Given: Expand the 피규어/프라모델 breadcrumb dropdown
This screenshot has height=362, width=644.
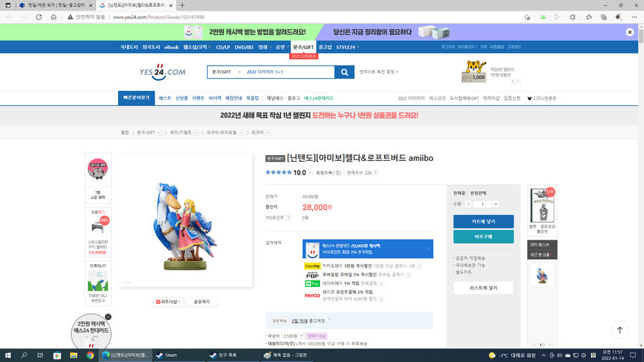Looking at the screenshot, I should (241, 132).
